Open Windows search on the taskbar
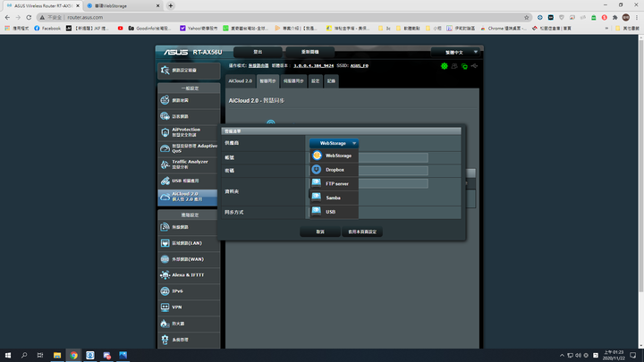 pos(24,355)
